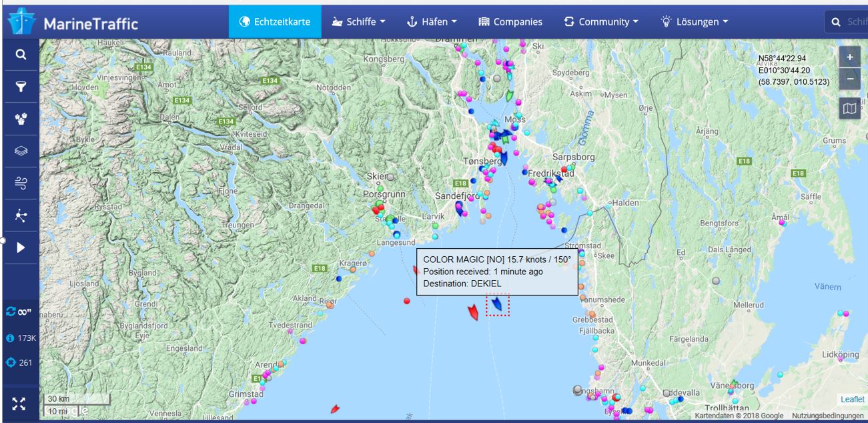This screenshot has width=868, height=423.
Task: Expand the Lösungen dropdown menu
Action: coord(694,21)
